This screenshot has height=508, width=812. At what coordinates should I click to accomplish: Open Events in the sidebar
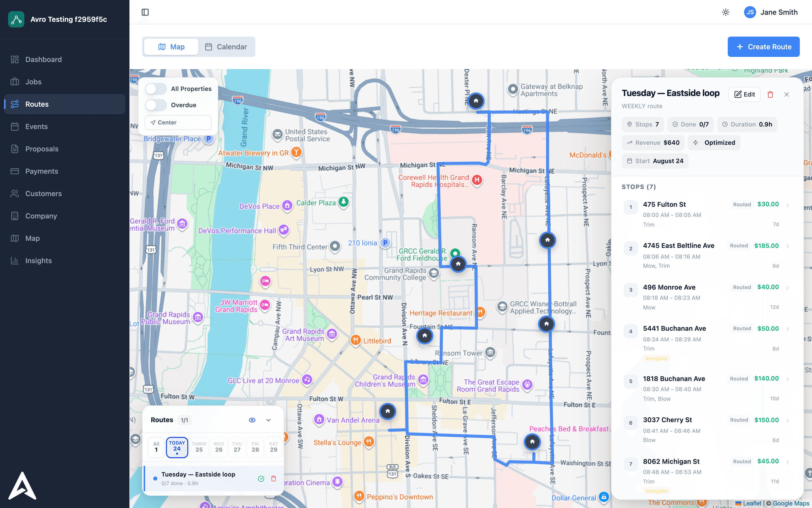pyautogui.click(x=64, y=127)
